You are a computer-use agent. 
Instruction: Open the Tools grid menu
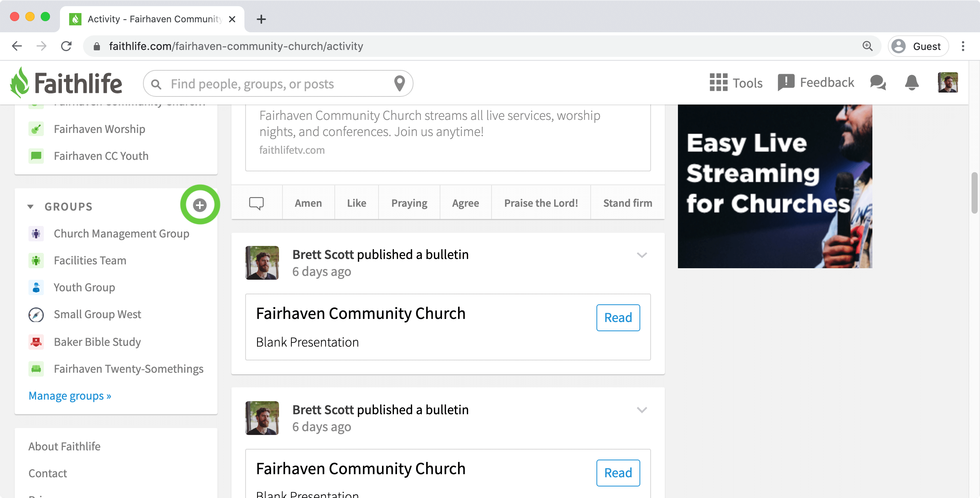[x=736, y=83]
